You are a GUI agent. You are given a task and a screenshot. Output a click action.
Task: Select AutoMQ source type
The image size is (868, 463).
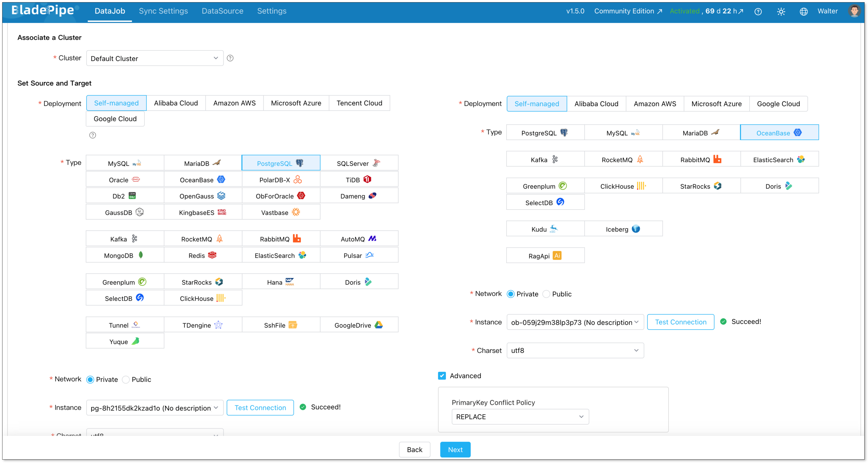point(359,239)
